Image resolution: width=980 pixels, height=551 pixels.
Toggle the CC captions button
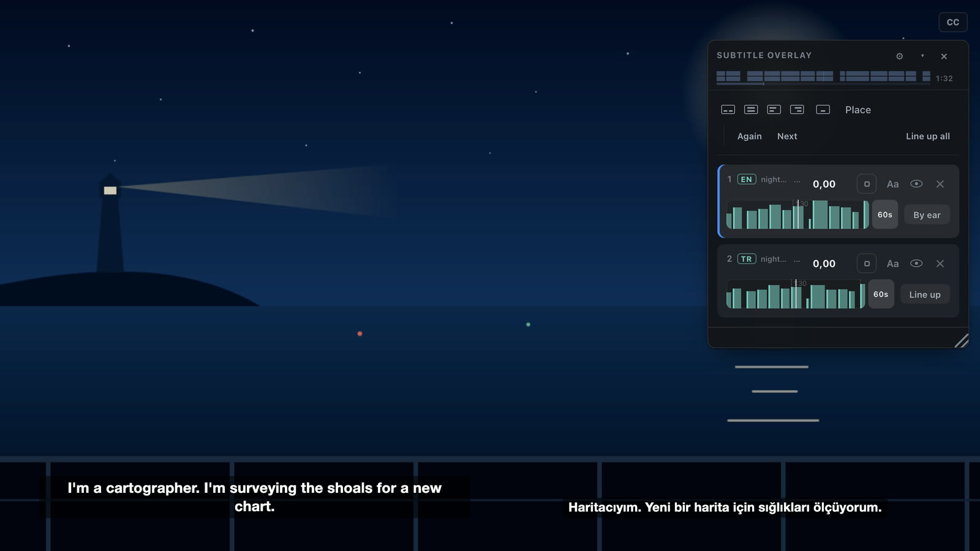(x=952, y=22)
